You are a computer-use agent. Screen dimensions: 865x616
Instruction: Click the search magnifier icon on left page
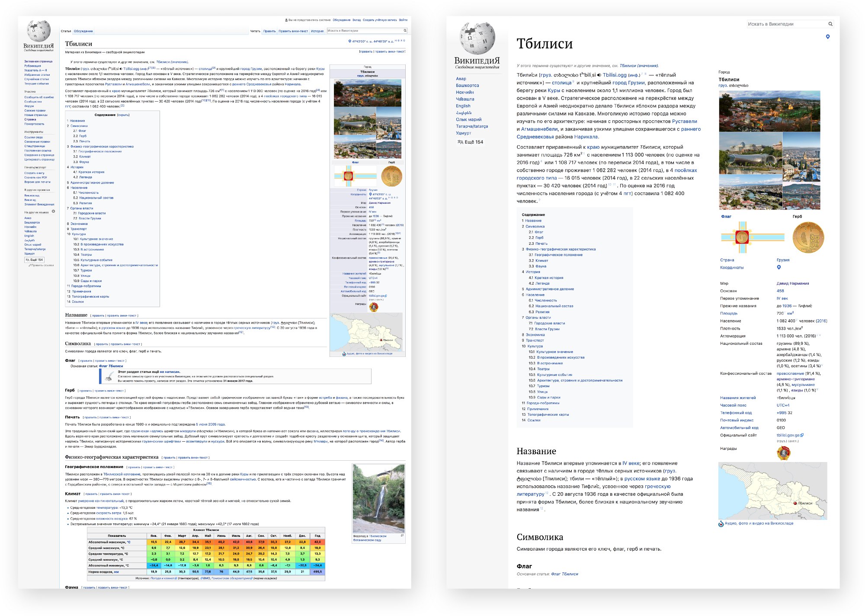[x=405, y=31]
